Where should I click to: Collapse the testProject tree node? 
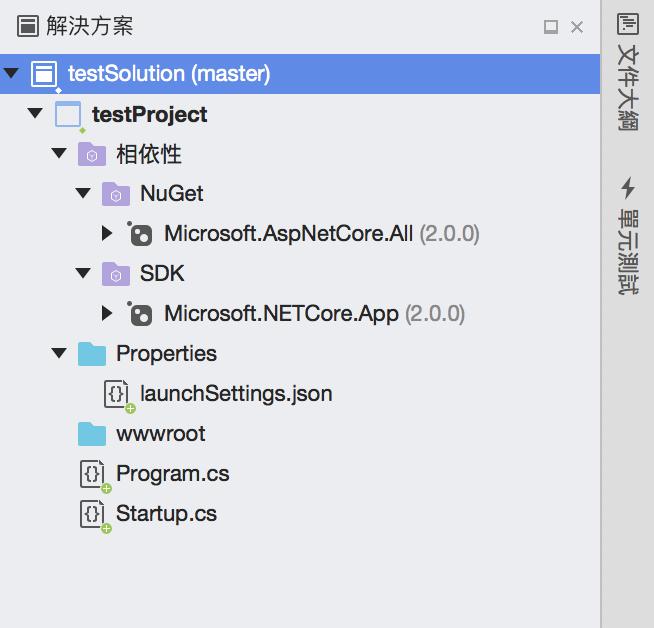coord(36,114)
